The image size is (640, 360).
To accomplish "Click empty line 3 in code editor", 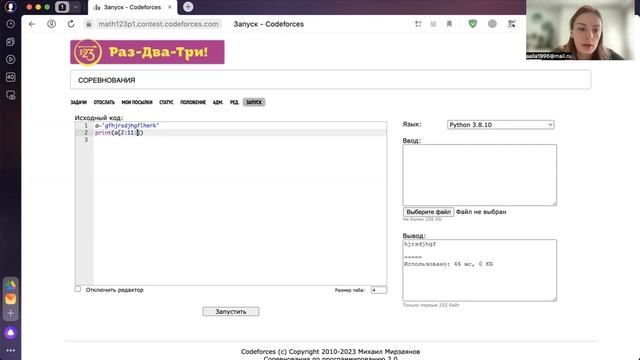I will 241,140.
